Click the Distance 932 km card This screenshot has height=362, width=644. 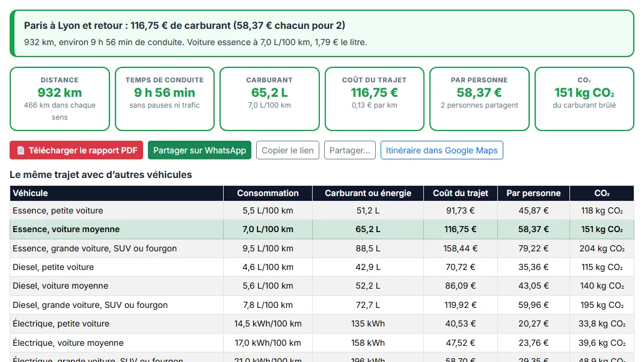60,99
